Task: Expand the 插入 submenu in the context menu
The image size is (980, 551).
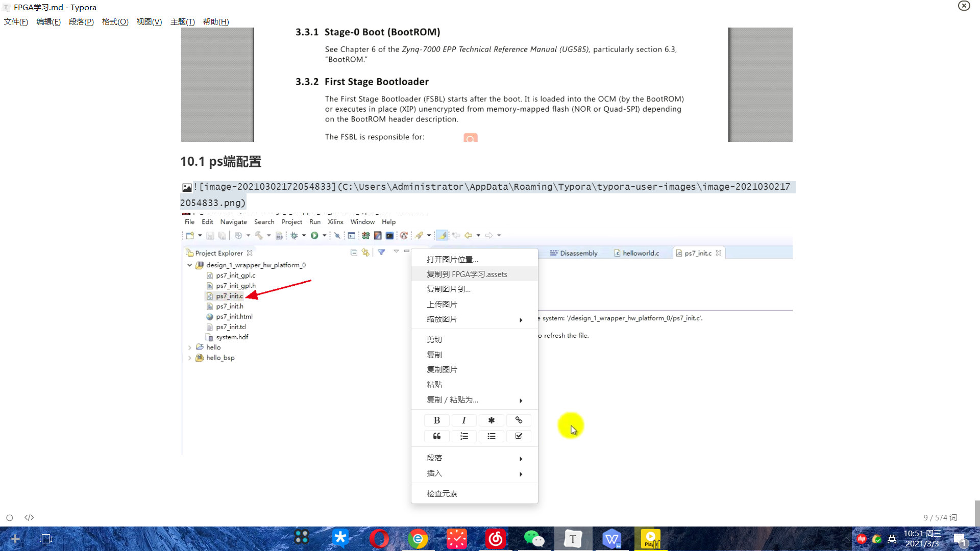Action: pyautogui.click(x=474, y=473)
